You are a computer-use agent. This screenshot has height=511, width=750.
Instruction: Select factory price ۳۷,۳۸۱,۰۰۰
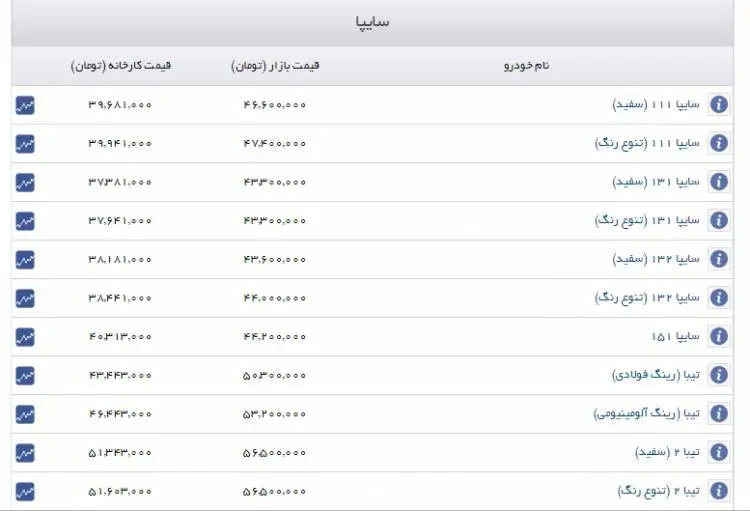tap(120, 182)
